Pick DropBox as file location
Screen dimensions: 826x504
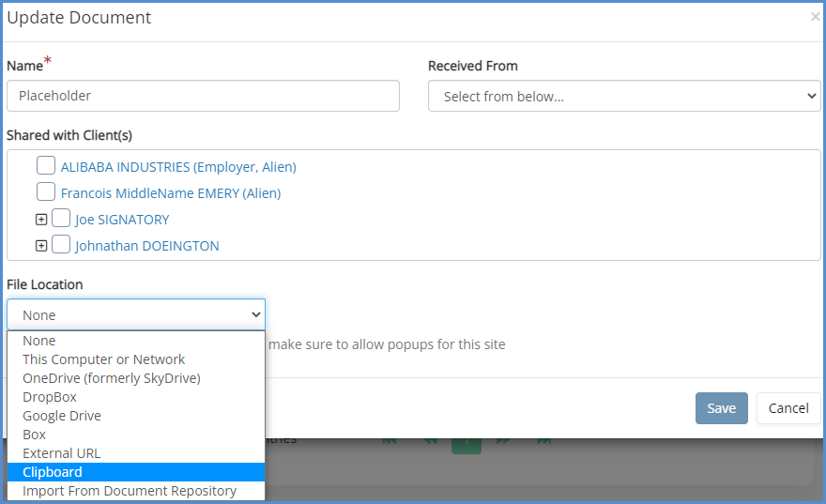click(50, 397)
